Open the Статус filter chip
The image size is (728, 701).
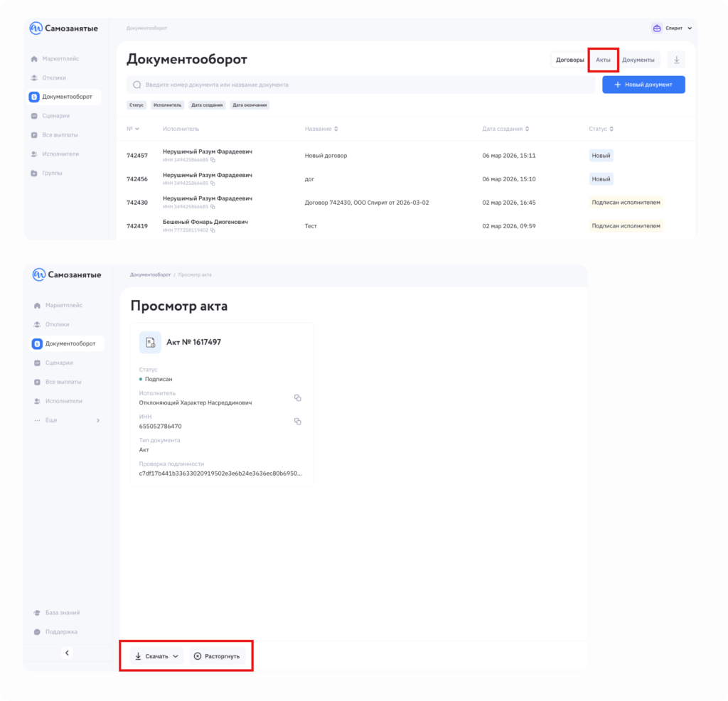[x=136, y=105]
